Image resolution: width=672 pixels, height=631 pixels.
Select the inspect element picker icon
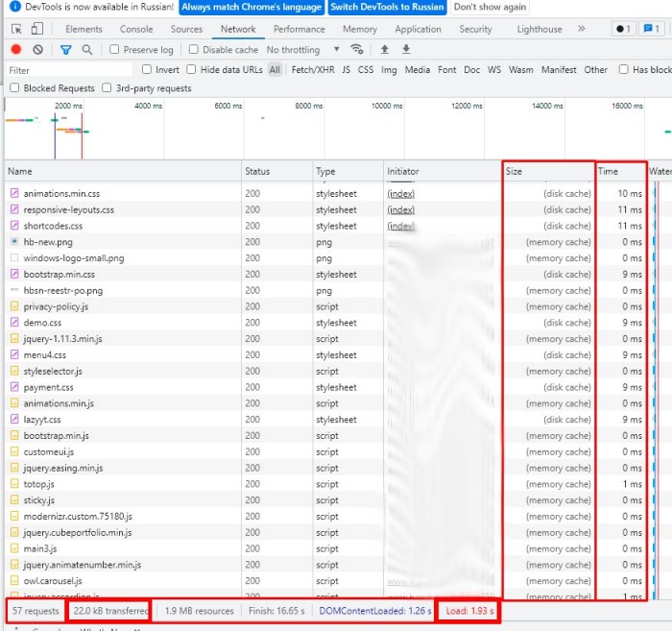click(x=16, y=29)
